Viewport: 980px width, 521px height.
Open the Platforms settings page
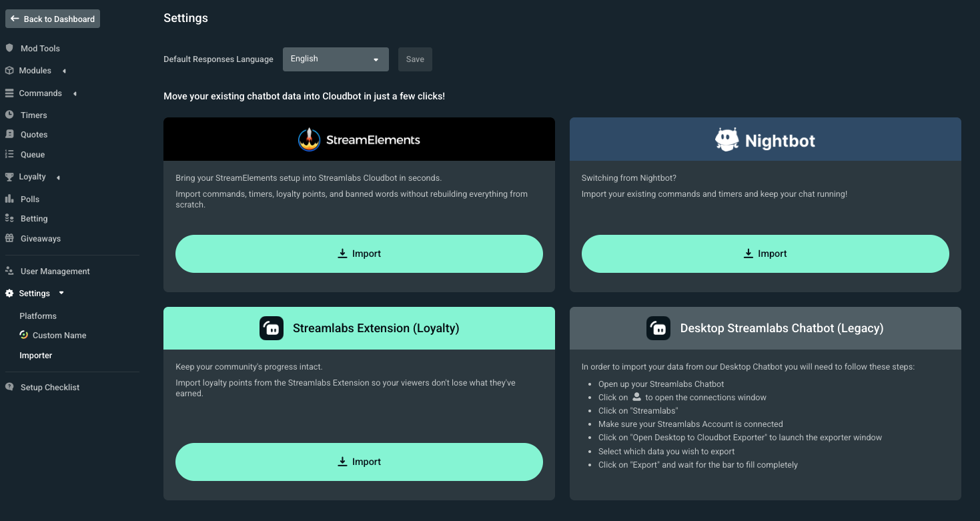pyautogui.click(x=38, y=316)
